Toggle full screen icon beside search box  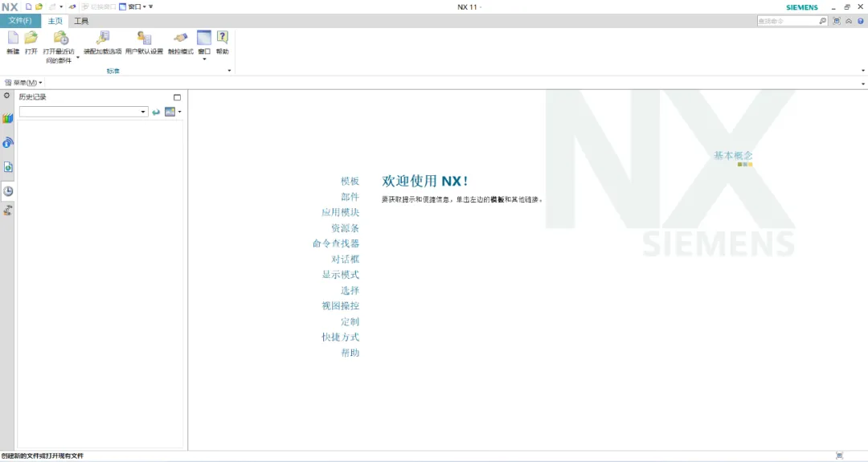point(837,21)
